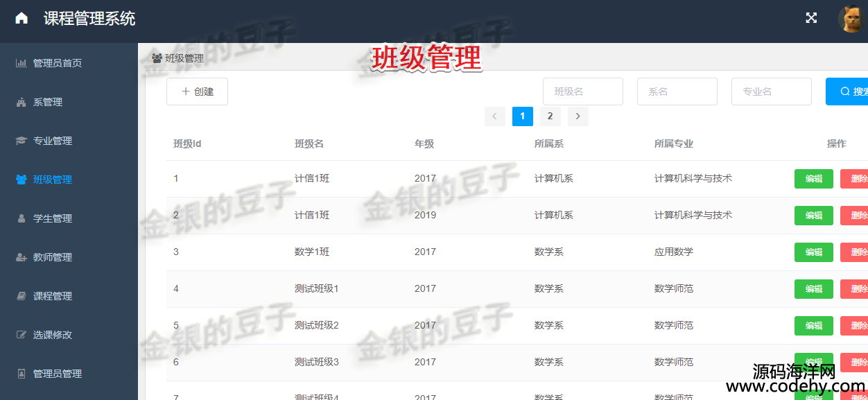The height and width of the screenshot is (400, 868).
Task: Focus the 系名 search field
Action: tap(677, 92)
